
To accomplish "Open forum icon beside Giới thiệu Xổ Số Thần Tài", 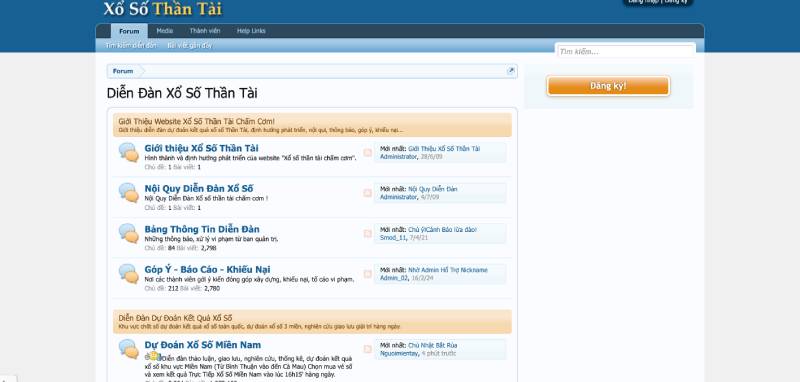I will click(x=129, y=152).
